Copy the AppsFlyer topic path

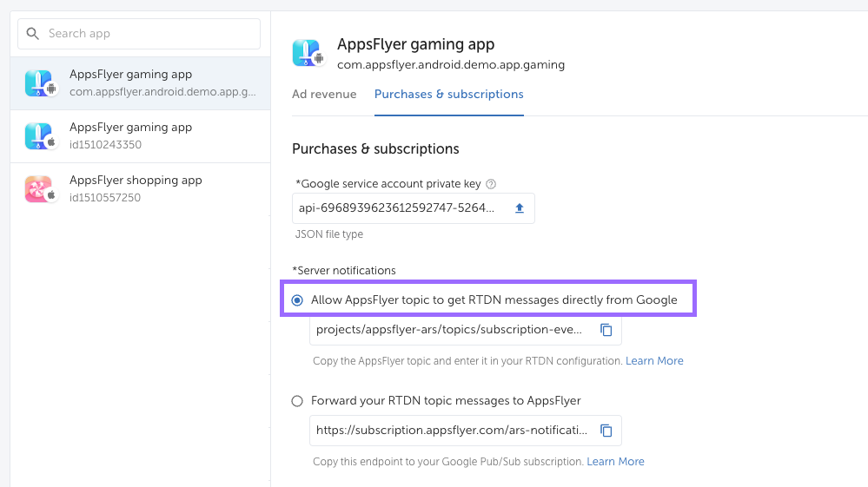click(606, 330)
